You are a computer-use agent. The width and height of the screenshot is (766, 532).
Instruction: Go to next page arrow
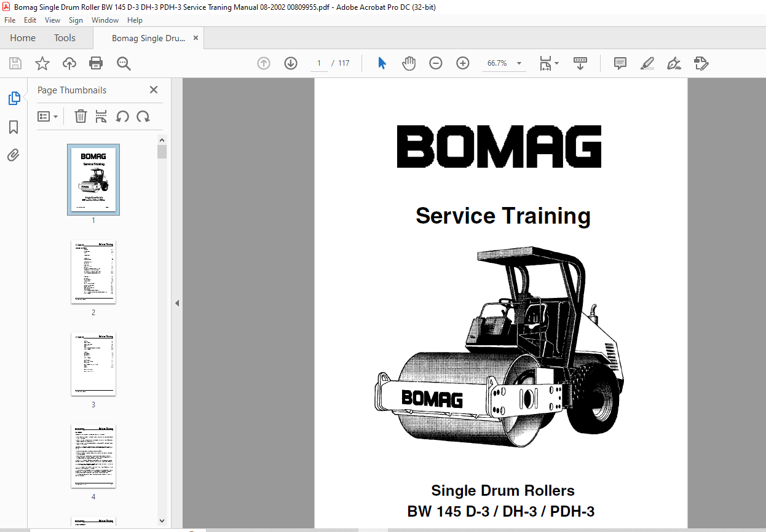[x=291, y=63]
